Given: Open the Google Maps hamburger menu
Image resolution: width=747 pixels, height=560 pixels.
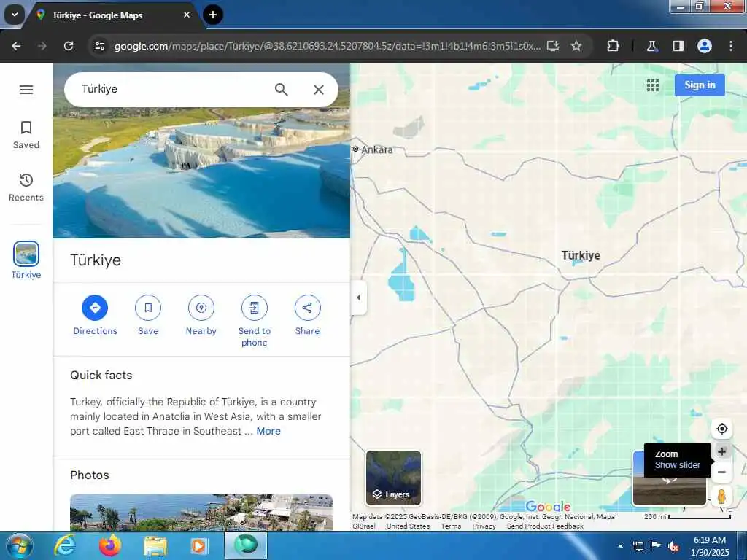Looking at the screenshot, I should point(26,90).
